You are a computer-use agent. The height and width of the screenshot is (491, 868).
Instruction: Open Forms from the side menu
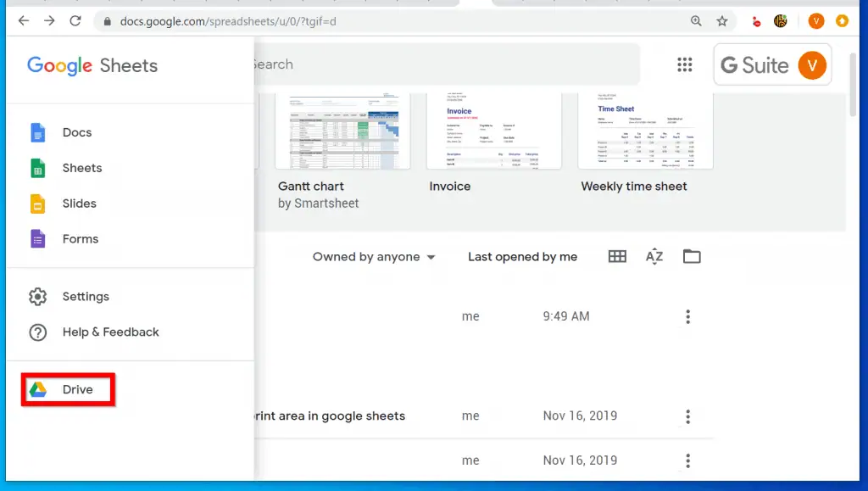point(130,239)
